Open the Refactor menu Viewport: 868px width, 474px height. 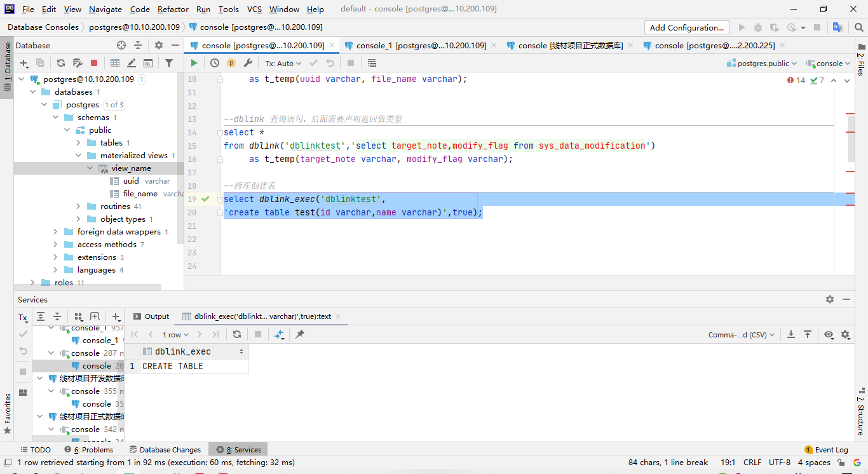[173, 9]
